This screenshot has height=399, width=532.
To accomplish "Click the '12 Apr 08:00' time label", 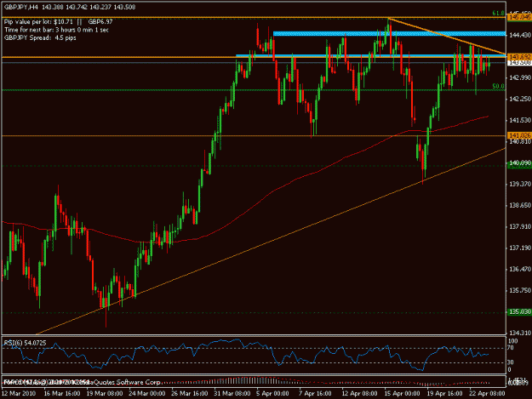I will (360, 394).
